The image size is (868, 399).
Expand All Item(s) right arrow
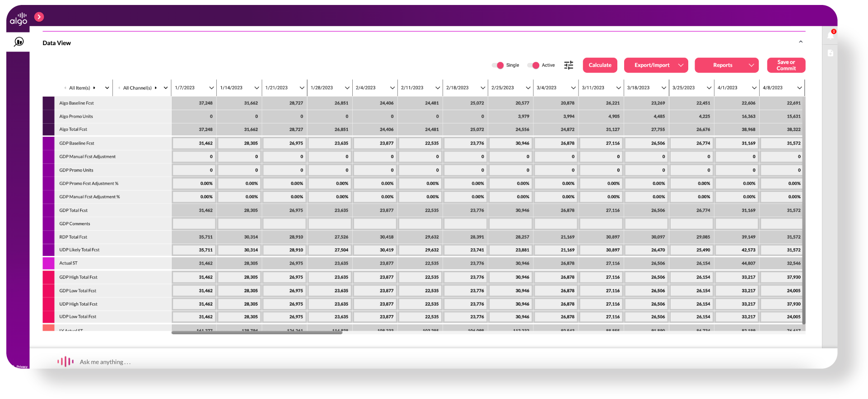tap(94, 88)
